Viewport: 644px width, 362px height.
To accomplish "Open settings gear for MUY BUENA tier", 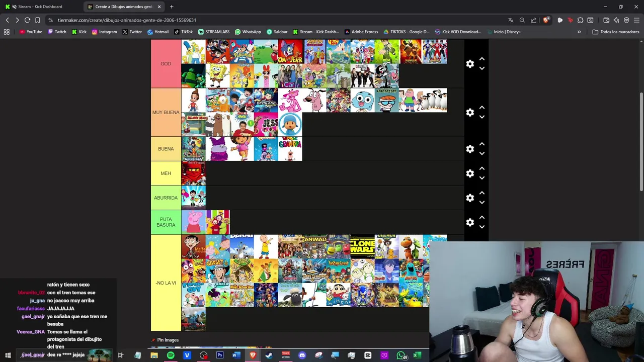I will click(x=470, y=113).
